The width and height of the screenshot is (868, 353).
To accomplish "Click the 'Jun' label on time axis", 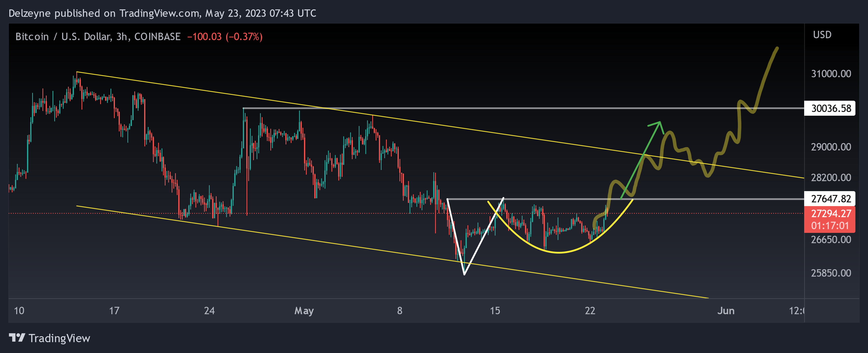I will pos(726,311).
